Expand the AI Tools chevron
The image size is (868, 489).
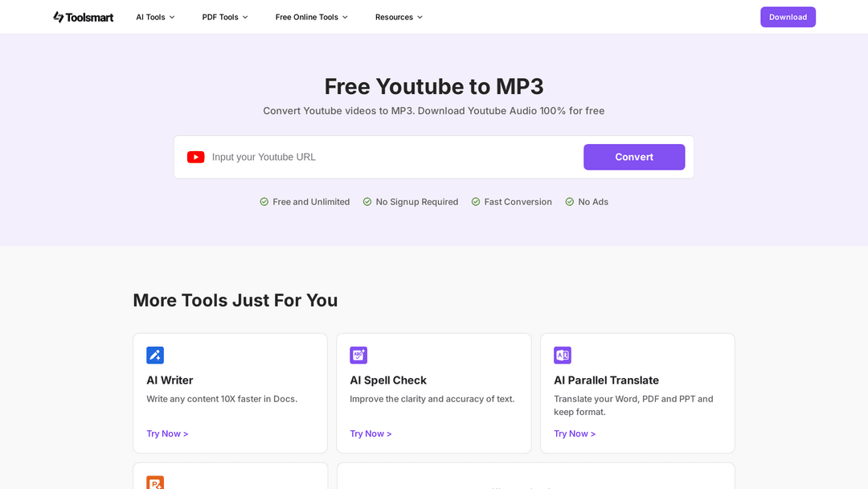[172, 17]
